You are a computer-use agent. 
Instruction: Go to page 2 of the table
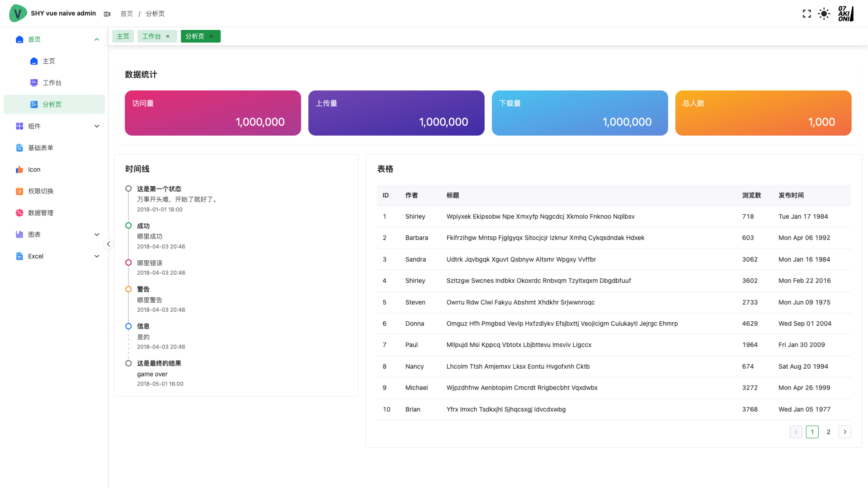coord(828,432)
